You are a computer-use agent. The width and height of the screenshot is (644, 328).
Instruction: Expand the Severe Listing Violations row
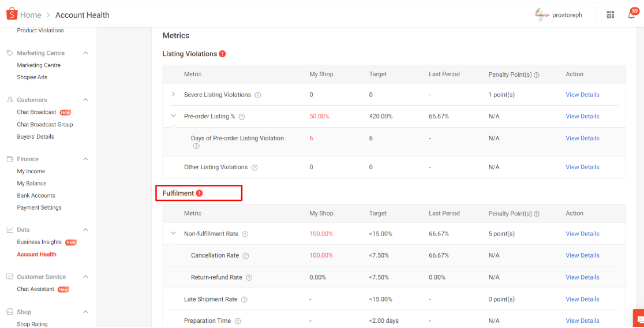(x=173, y=95)
